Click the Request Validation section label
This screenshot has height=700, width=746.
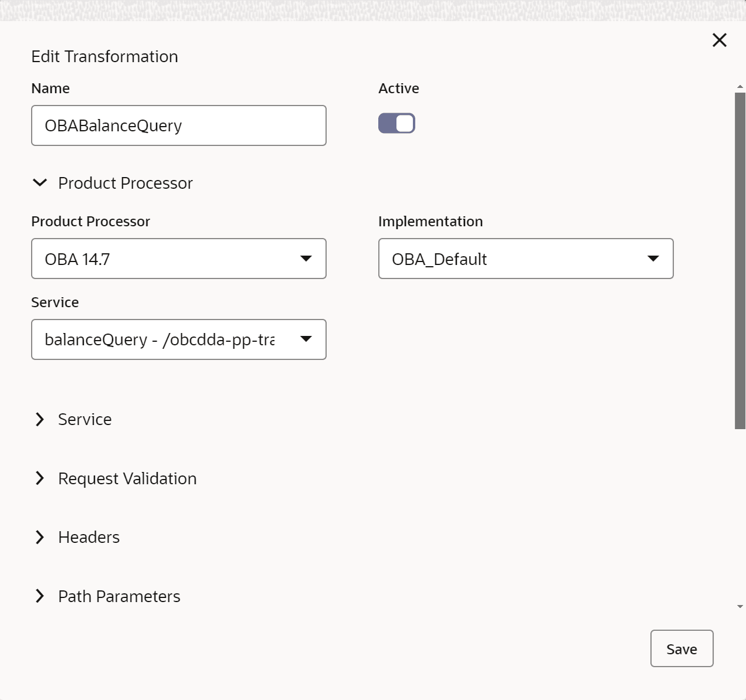point(127,478)
